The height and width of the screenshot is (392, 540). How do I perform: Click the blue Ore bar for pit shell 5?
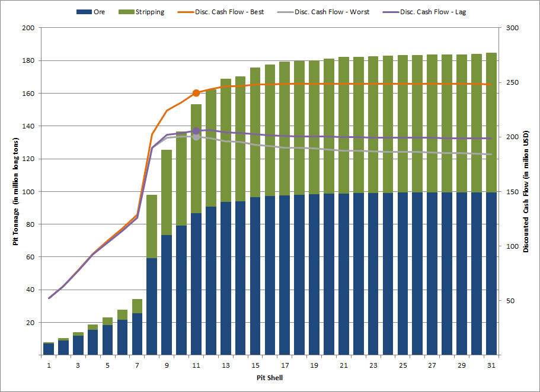[x=107, y=340]
